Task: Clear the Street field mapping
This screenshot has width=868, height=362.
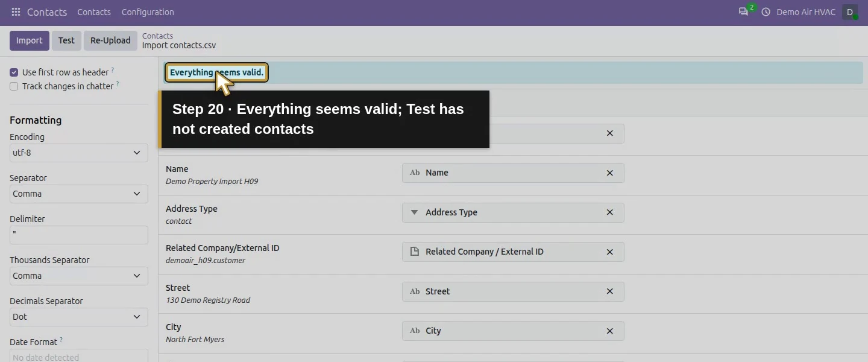Action: pos(609,291)
